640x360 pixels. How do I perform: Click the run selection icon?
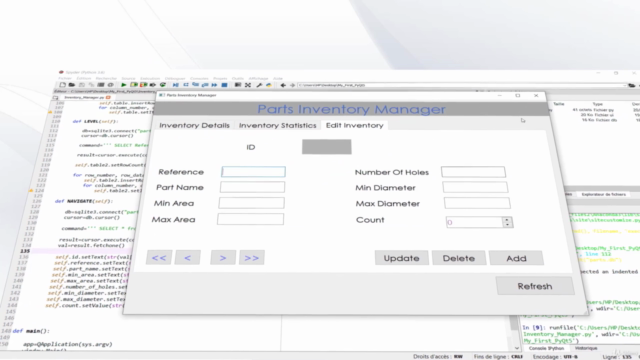pyautogui.click(x=153, y=85)
